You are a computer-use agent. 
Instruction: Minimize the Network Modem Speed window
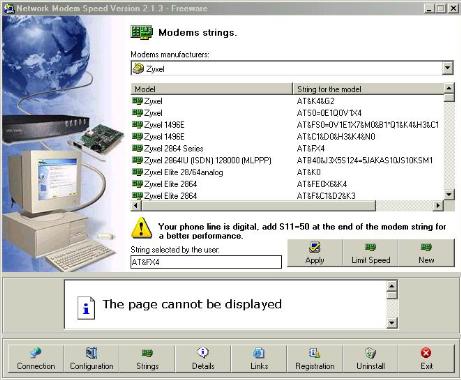429,8
